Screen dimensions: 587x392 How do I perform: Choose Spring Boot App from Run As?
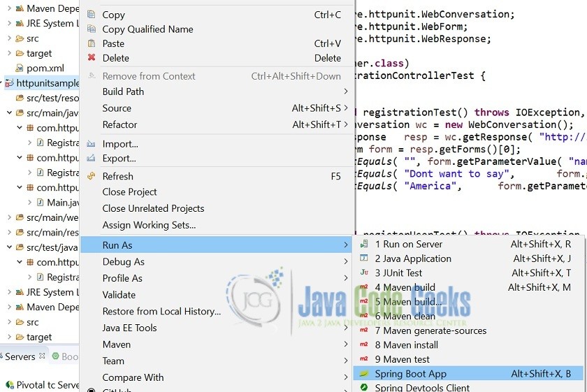coord(468,374)
